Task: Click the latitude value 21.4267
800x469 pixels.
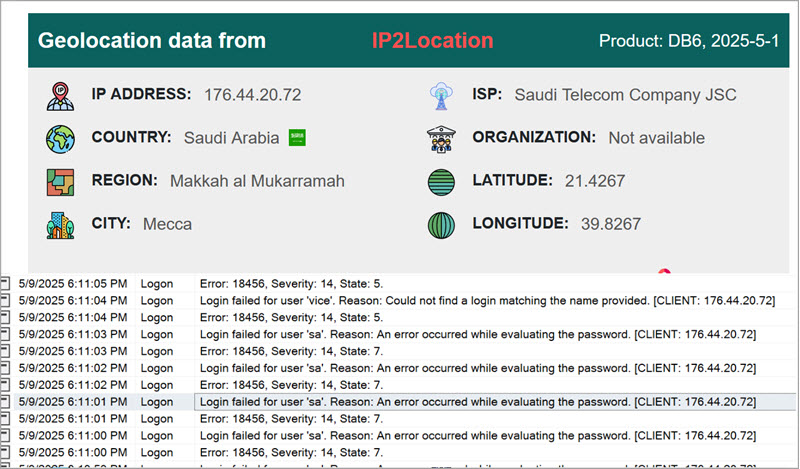Action: pyautogui.click(x=595, y=181)
